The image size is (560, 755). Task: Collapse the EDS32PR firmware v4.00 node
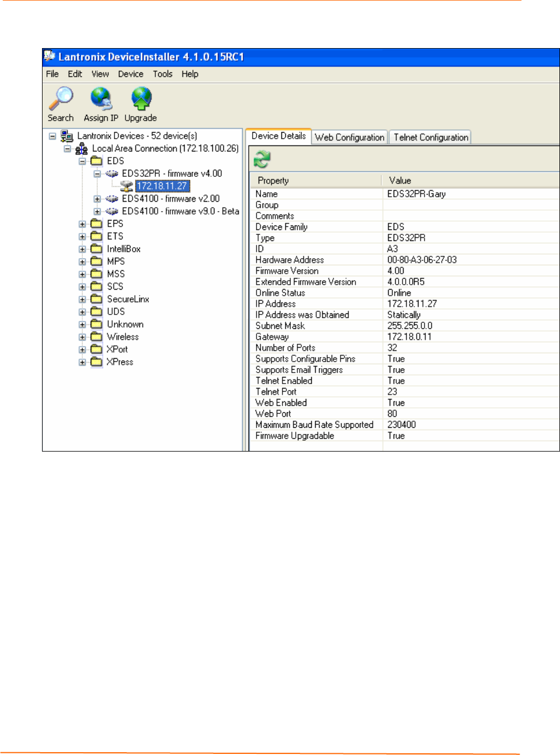[97, 174]
